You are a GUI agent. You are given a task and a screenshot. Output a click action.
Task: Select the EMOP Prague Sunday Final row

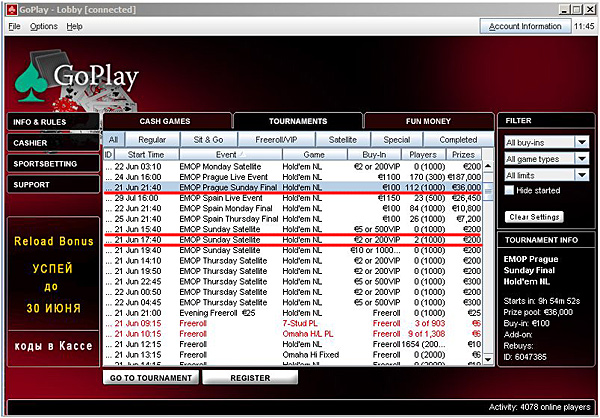click(x=293, y=188)
